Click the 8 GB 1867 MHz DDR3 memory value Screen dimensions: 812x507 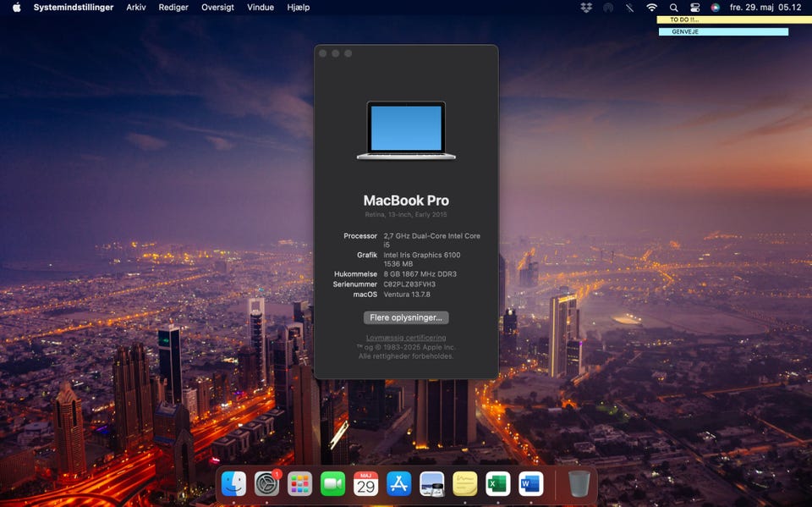coord(420,273)
